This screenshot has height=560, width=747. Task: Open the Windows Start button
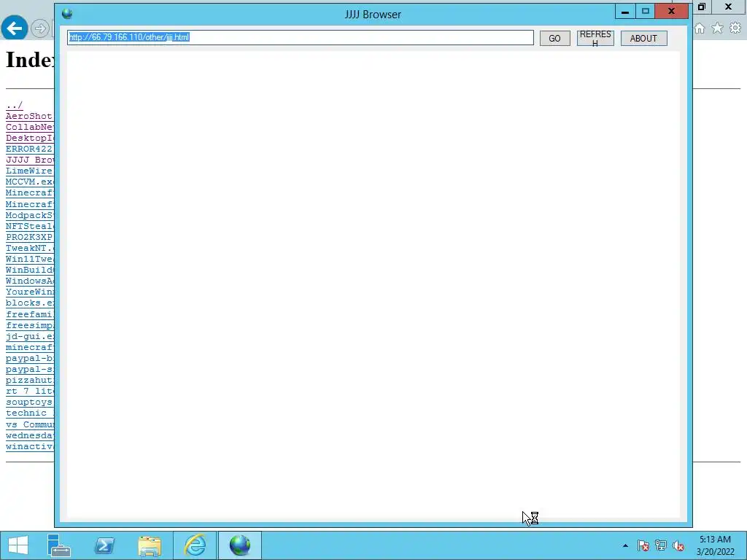[18, 545]
